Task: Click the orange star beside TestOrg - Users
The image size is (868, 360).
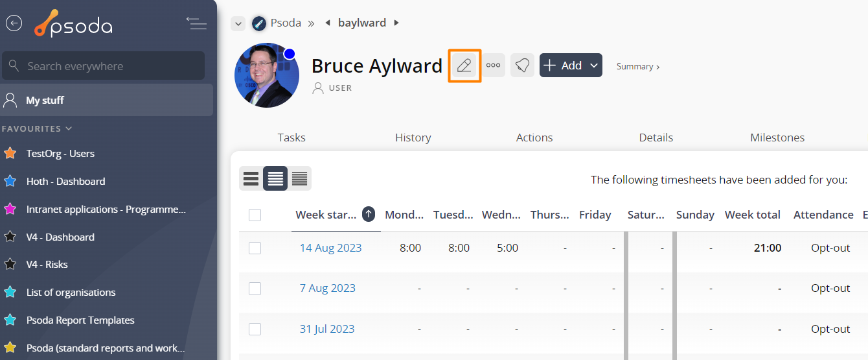Action: pyautogui.click(x=10, y=154)
